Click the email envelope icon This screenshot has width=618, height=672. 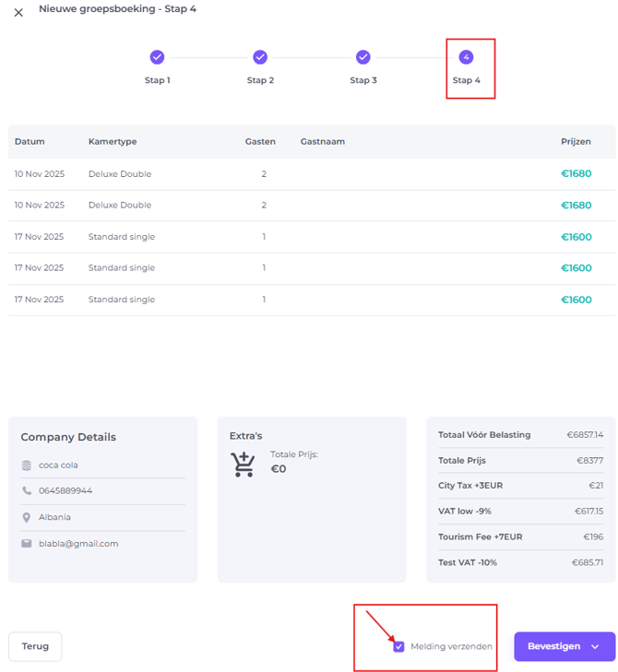coord(27,544)
